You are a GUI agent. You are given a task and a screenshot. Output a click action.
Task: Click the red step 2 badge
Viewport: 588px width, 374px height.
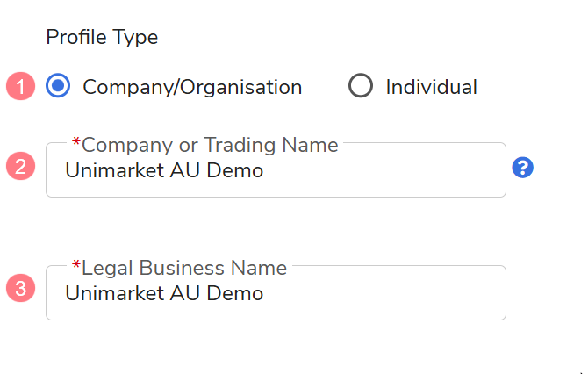click(x=21, y=166)
